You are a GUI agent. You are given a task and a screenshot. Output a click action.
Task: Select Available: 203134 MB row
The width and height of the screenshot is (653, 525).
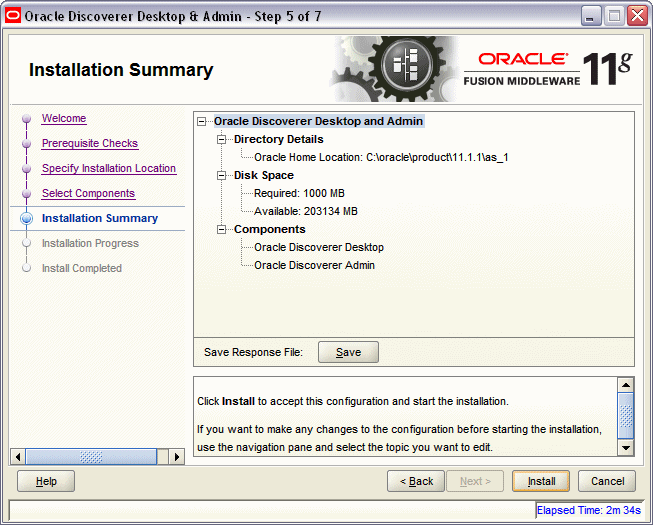(x=306, y=211)
